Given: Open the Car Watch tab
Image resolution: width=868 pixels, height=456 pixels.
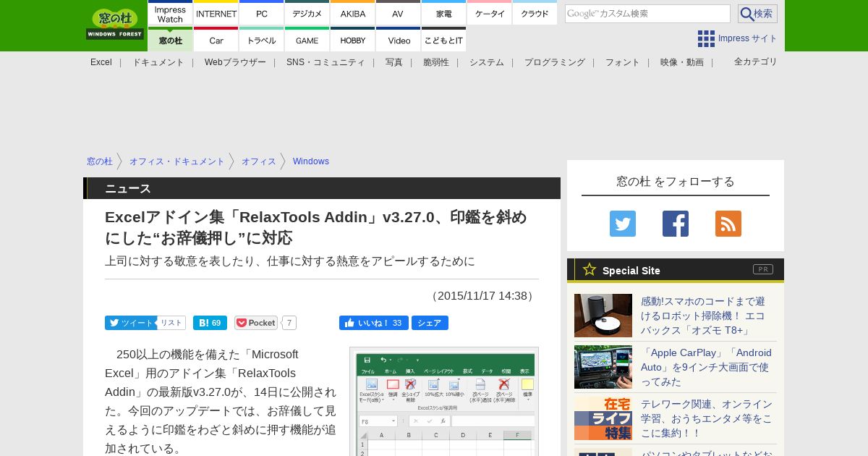Looking at the screenshot, I should coord(216,40).
